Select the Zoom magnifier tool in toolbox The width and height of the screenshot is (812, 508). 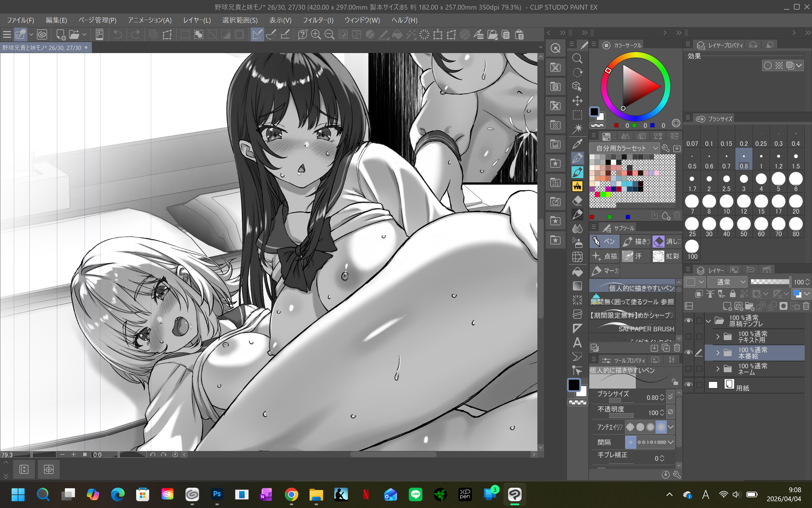(x=577, y=59)
